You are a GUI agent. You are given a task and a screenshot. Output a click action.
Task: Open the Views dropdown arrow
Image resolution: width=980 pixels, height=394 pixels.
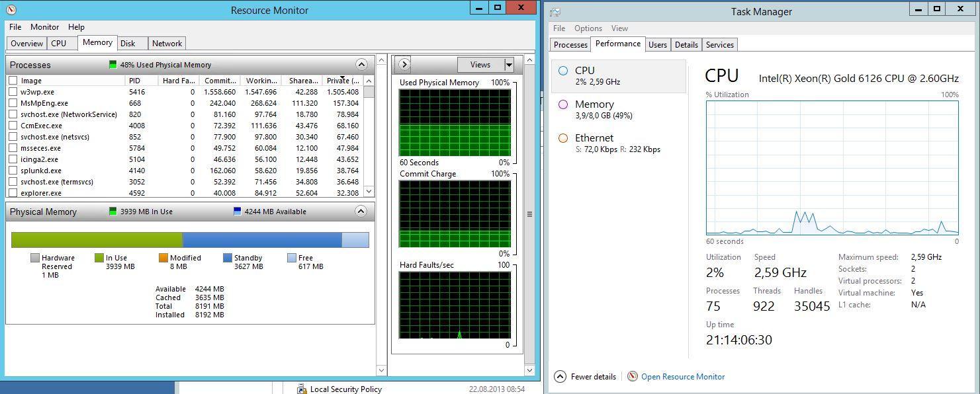click(509, 65)
